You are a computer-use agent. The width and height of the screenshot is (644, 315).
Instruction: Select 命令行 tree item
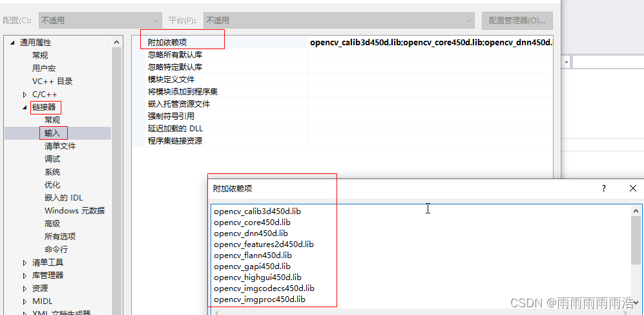(56, 250)
